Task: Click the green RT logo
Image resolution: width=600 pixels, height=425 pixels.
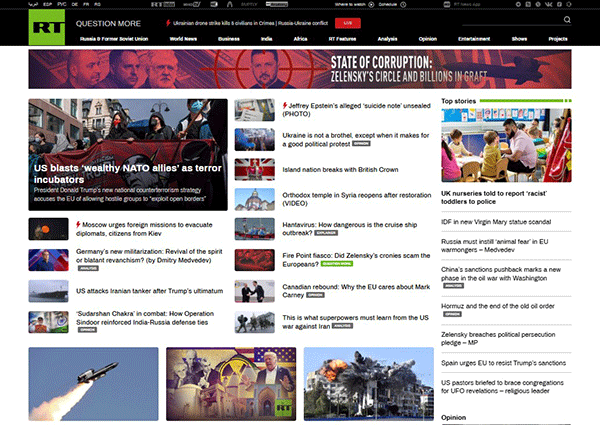Action: pos(47,27)
